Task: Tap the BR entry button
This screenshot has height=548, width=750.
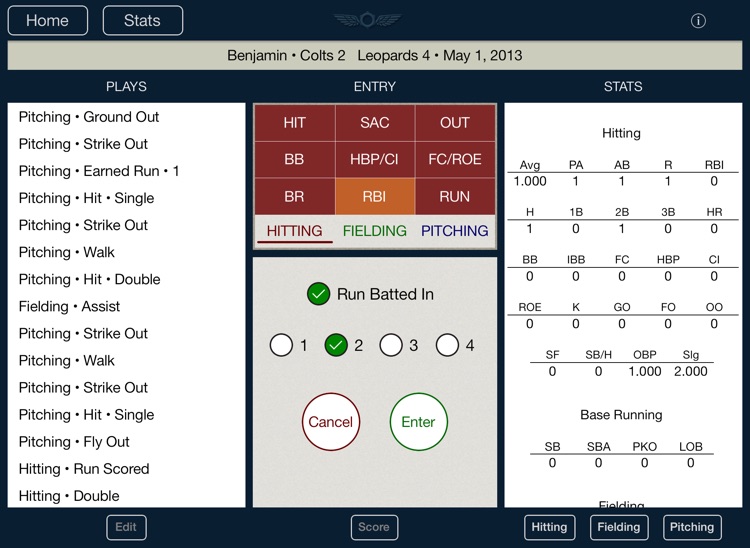Action: 294,197
